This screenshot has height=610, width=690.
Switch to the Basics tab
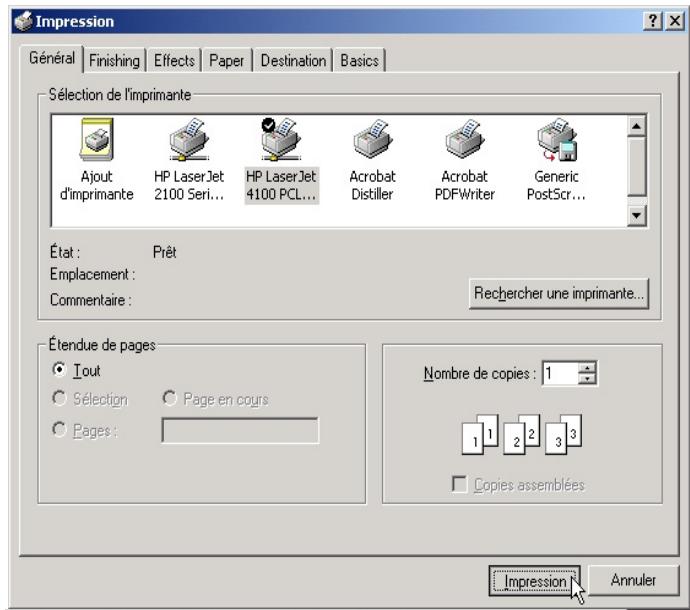click(359, 60)
